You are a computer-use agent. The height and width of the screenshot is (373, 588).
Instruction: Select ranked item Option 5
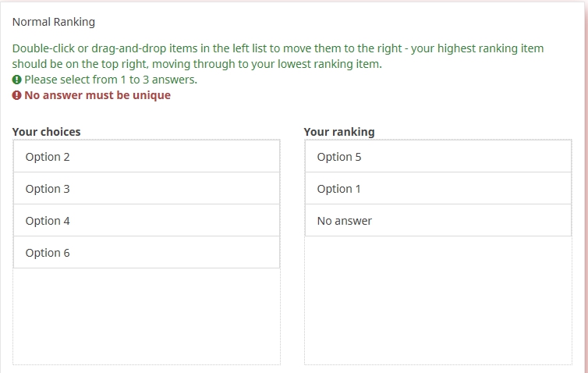point(437,157)
